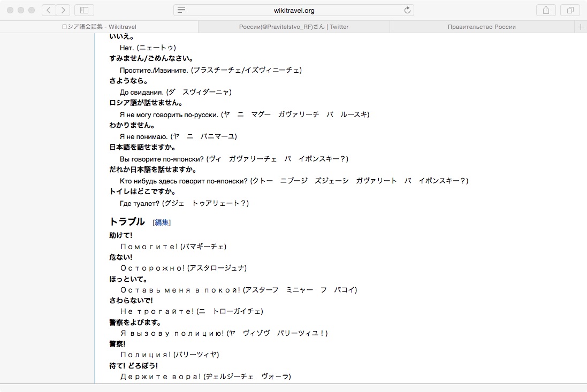
Task: Click the phrase すみません/ごめんなさい。
Action: point(151,58)
